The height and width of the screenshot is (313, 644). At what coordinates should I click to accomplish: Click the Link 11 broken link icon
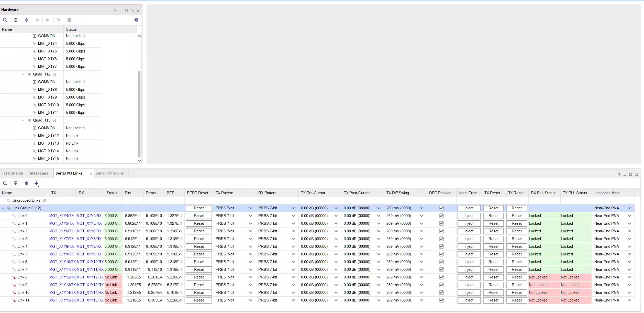click(14, 300)
